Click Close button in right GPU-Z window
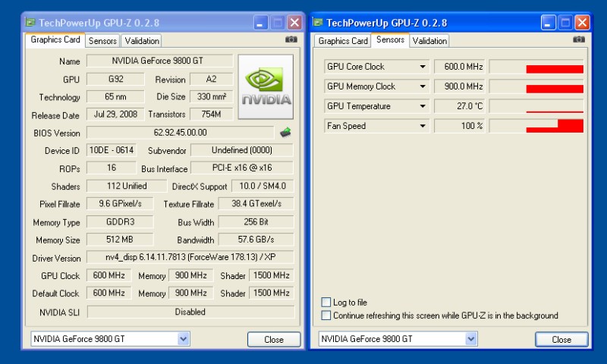607x364 pixels. [561, 339]
